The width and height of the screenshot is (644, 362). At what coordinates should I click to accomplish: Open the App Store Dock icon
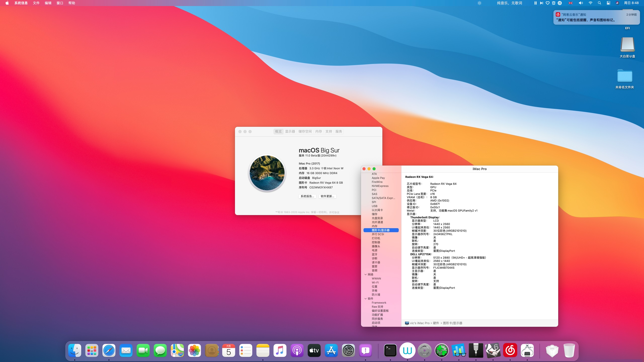pyautogui.click(x=331, y=350)
